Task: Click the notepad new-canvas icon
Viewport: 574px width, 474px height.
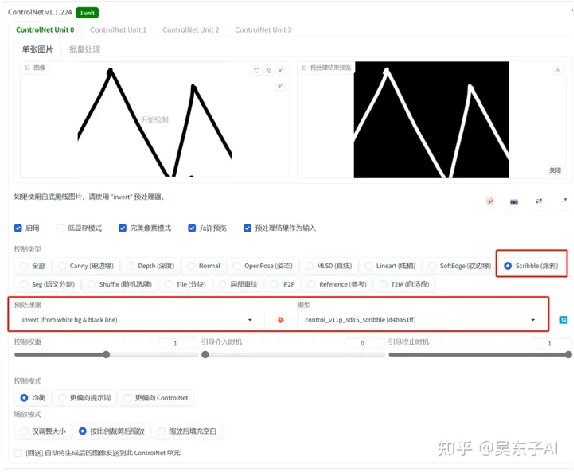Action: (x=489, y=201)
